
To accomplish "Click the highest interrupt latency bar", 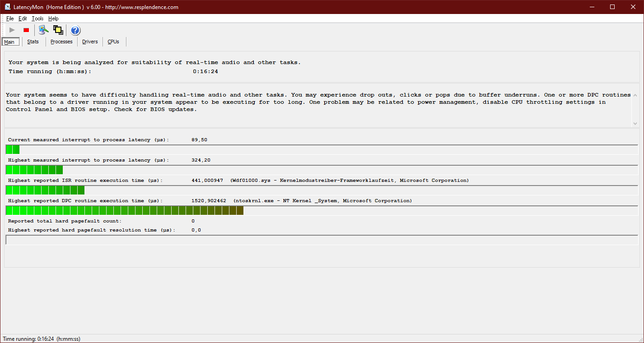I will (x=322, y=170).
